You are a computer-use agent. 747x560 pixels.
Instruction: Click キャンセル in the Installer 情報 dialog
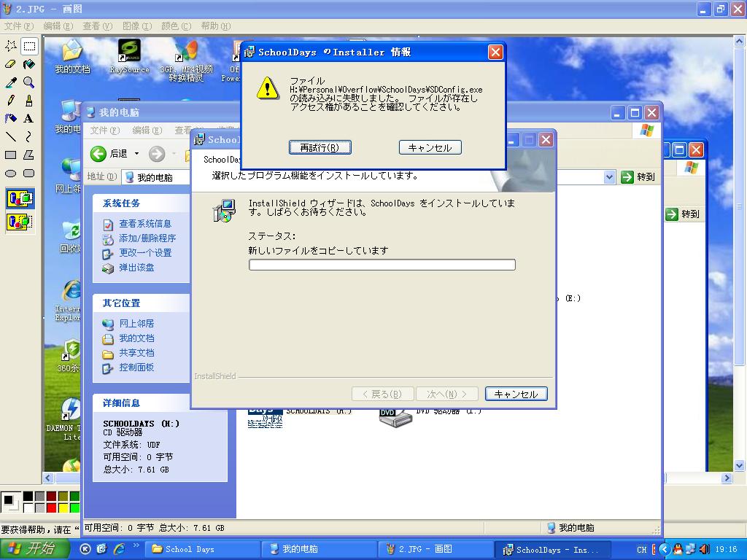[430, 147]
